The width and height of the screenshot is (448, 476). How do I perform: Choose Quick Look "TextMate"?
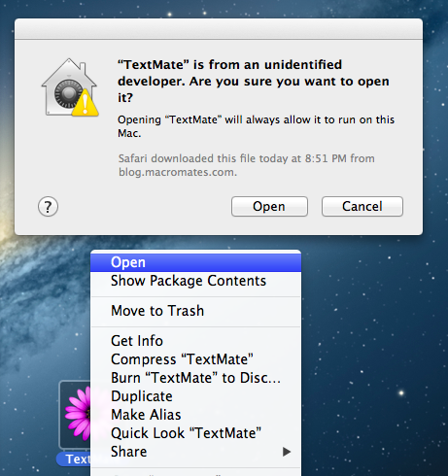pyautogui.click(x=195, y=433)
